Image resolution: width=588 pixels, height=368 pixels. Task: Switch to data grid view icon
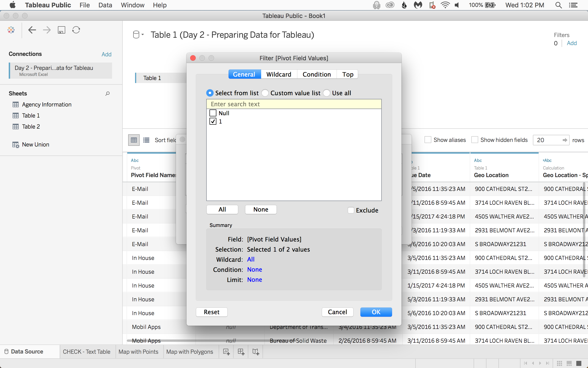tap(134, 140)
